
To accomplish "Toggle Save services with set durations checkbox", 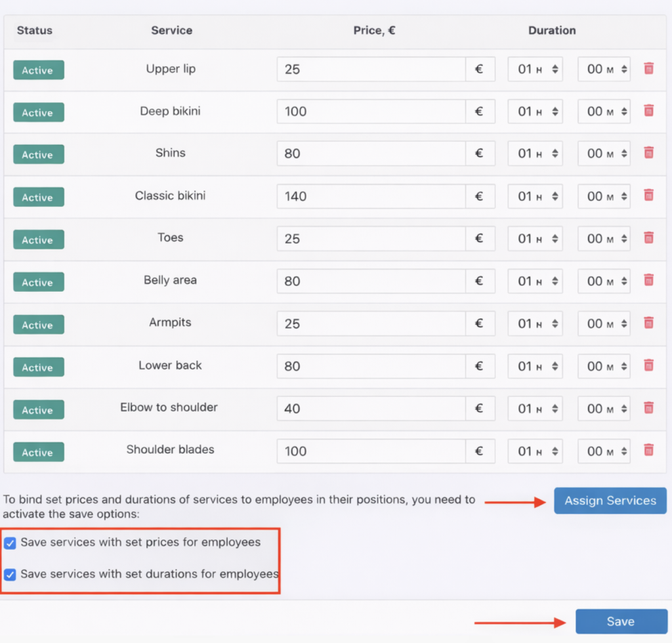I will point(10,575).
